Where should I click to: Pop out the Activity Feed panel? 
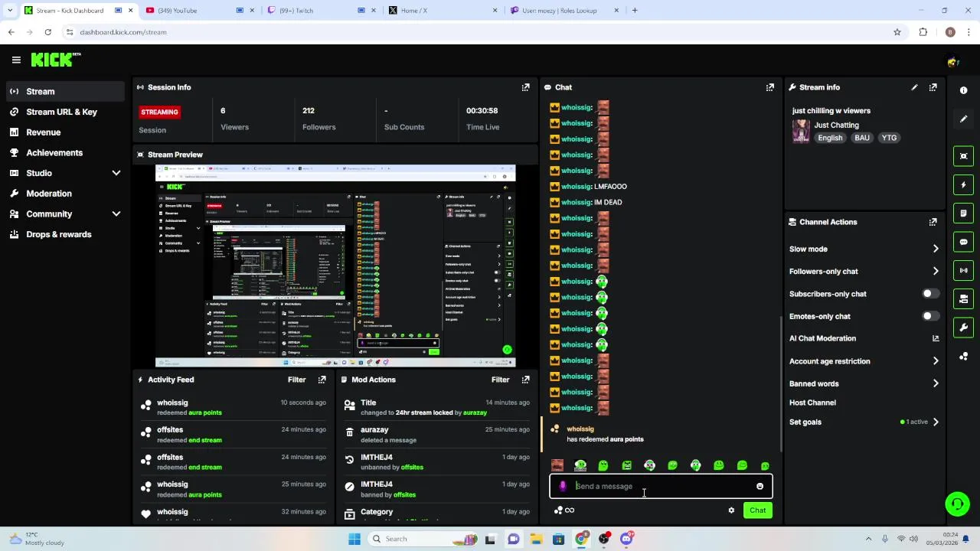tap(322, 380)
